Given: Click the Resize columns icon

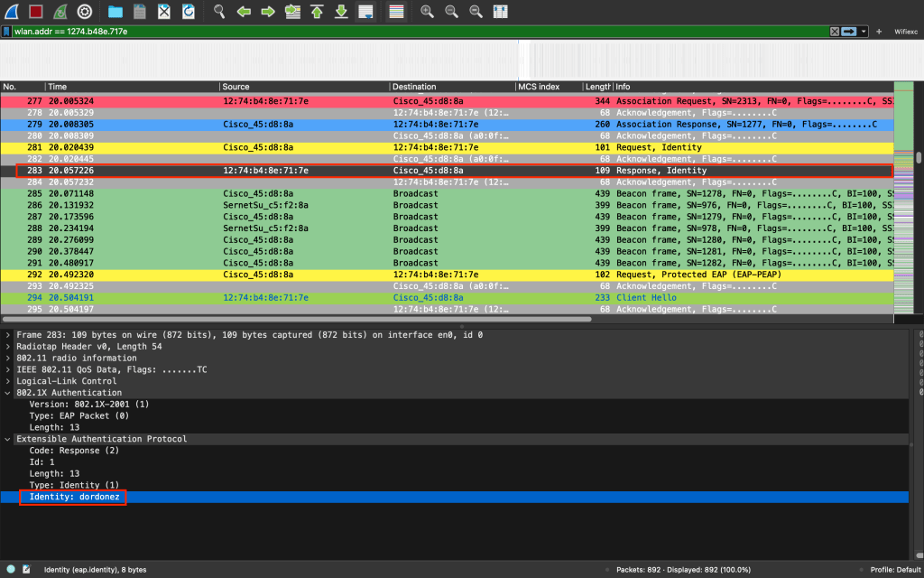Looking at the screenshot, I should click(500, 12).
